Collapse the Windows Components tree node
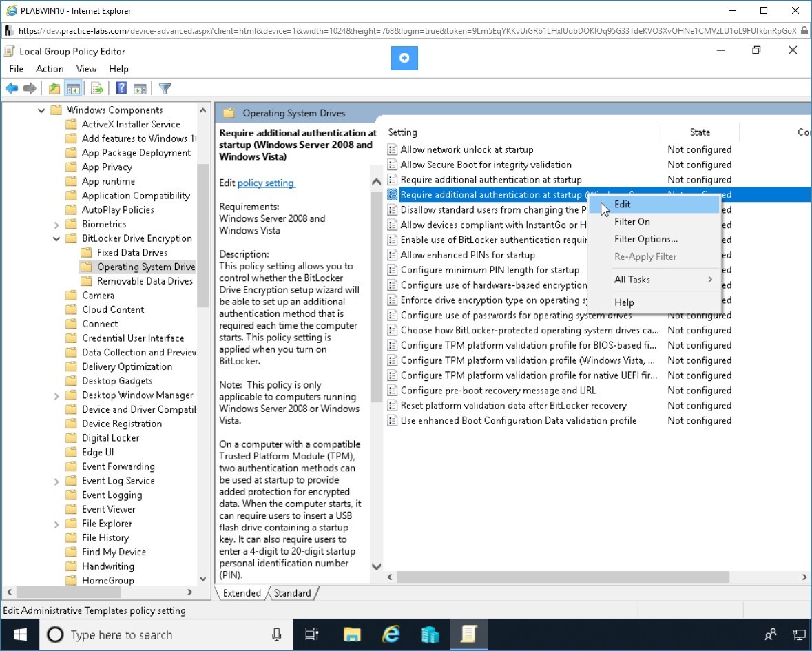 tap(41, 110)
